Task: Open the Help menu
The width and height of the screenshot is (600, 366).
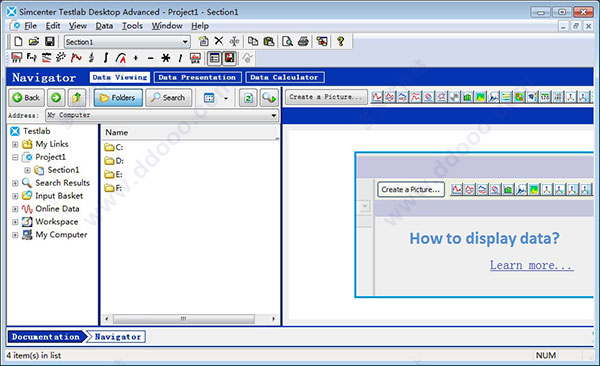Action: pyautogui.click(x=200, y=26)
